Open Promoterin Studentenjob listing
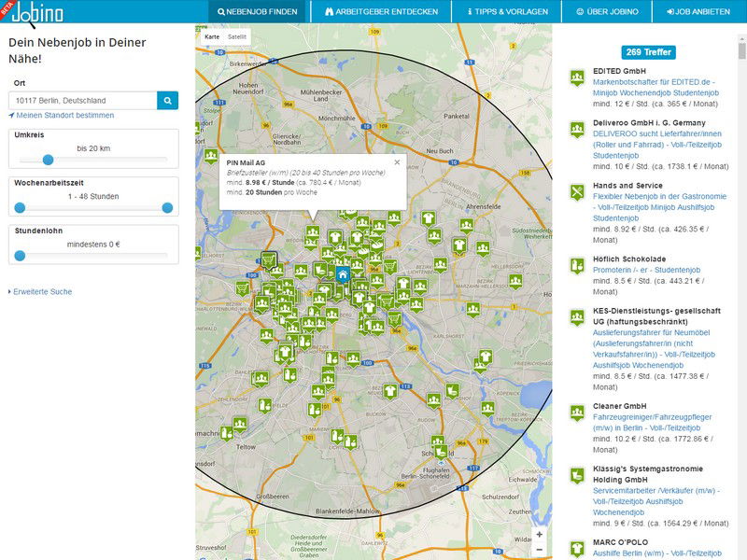 646,270
